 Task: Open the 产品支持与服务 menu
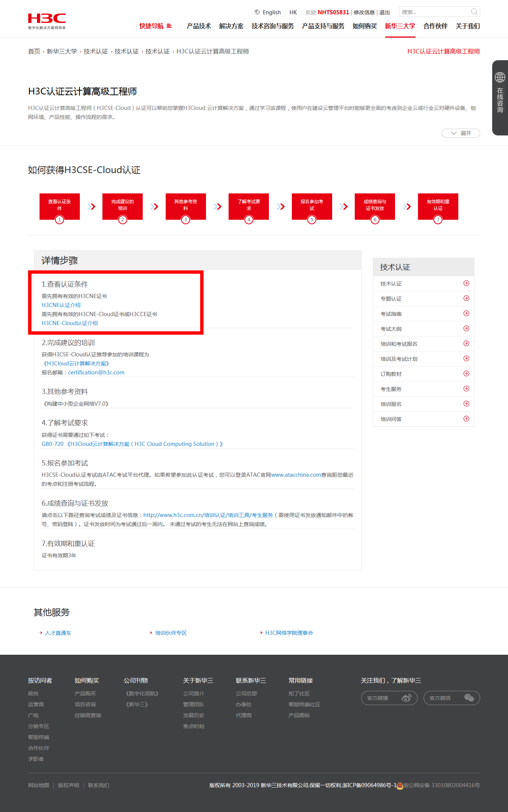[323, 26]
